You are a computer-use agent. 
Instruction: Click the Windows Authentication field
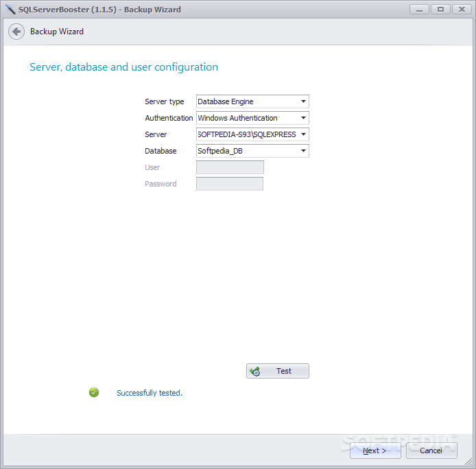pyautogui.click(x=252, y=118)
